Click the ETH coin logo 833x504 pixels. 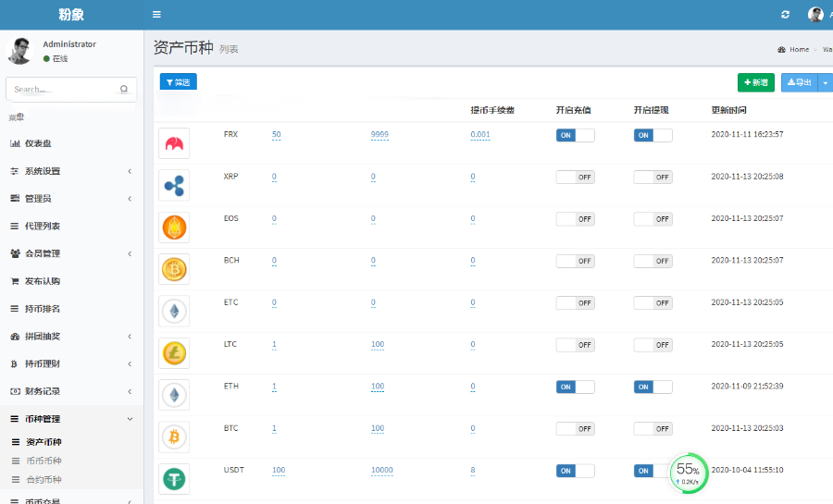(174, 395)
